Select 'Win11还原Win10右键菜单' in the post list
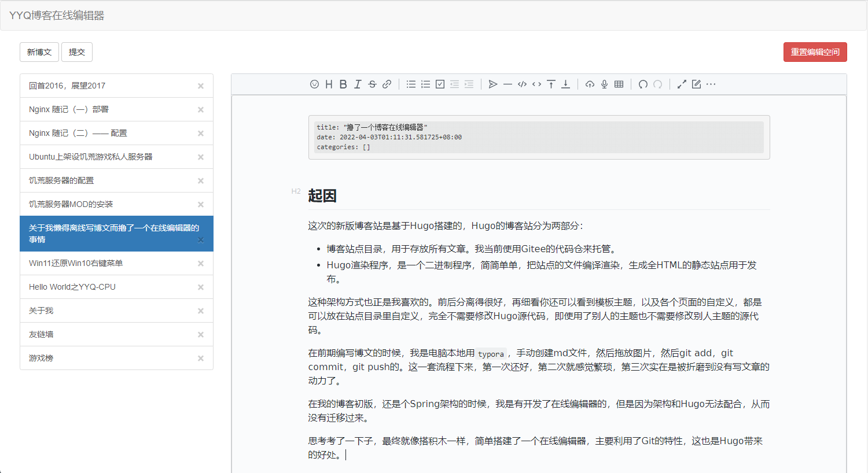 [x=76, y=263]
